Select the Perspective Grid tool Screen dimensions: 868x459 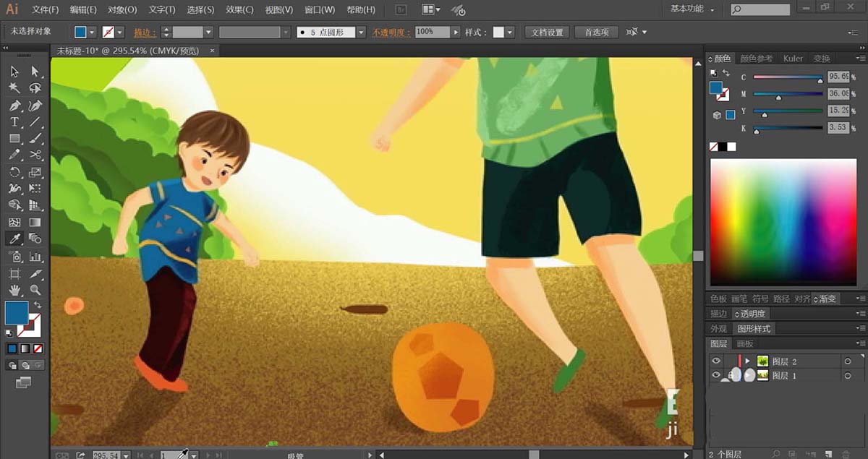point(35,205)
